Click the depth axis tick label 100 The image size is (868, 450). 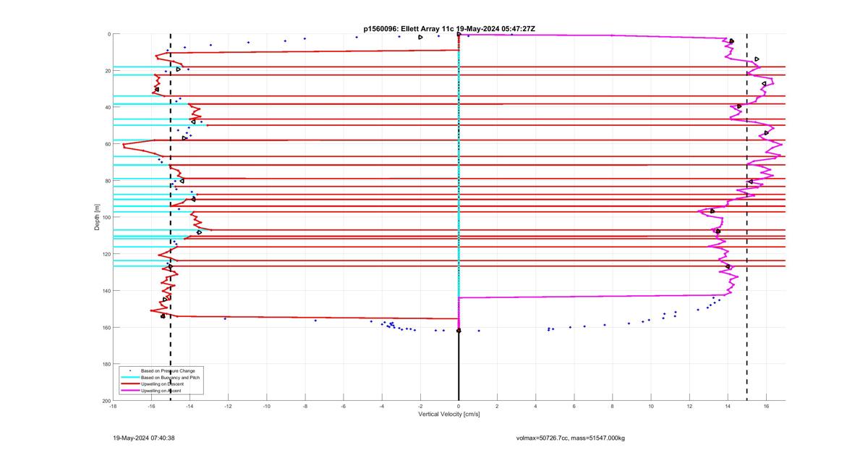tap(106, 217)
